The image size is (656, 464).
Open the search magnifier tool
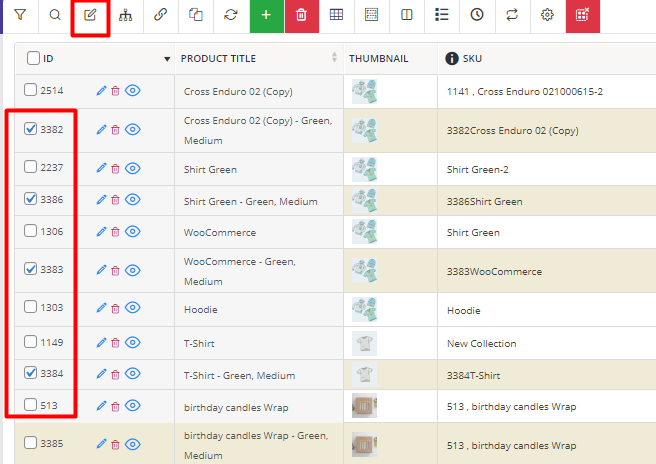tap(55, 15)
